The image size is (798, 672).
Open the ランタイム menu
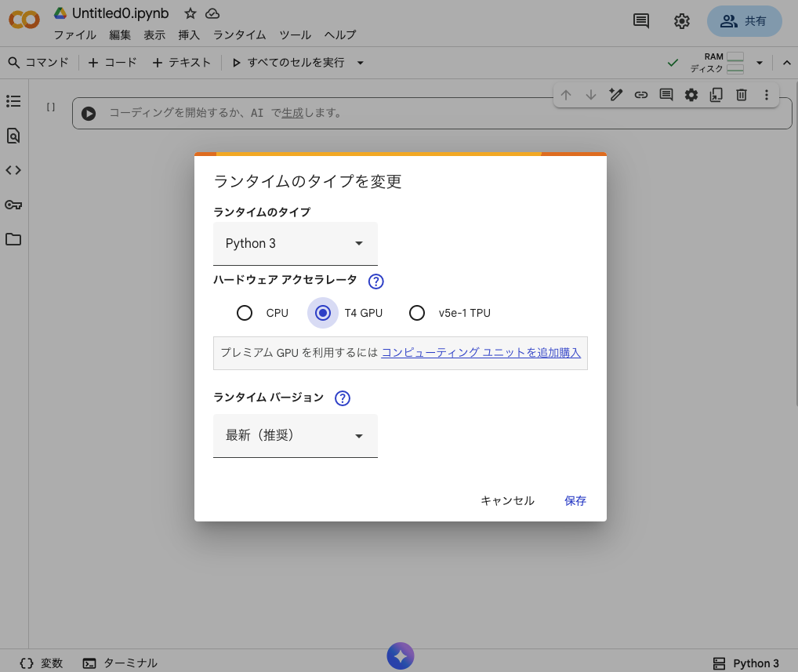239,35
